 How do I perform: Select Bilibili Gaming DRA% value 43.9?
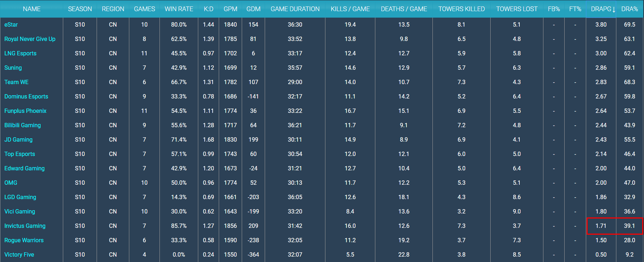[x=630, y=125]
